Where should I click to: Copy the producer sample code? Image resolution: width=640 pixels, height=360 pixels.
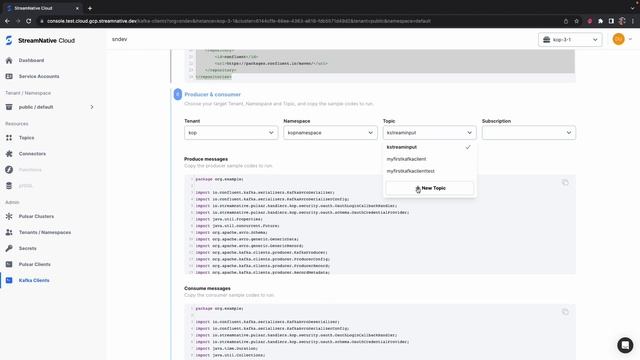click(x=565, y=182)
